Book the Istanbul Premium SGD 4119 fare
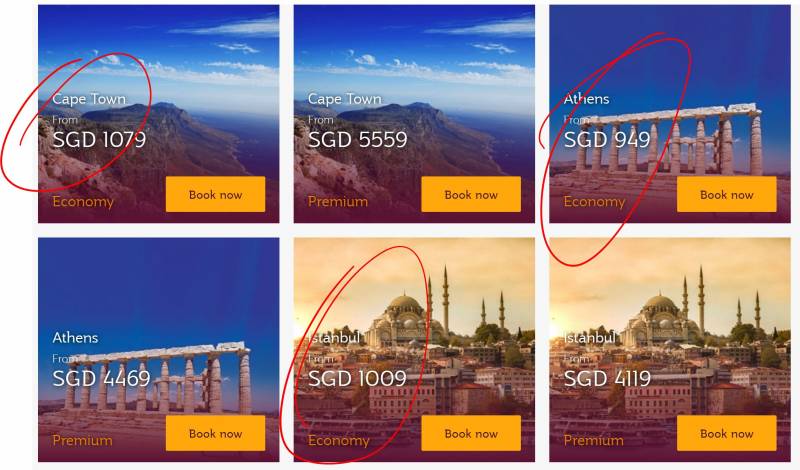This screenshot has height=470, width=800. click(727, 433)
